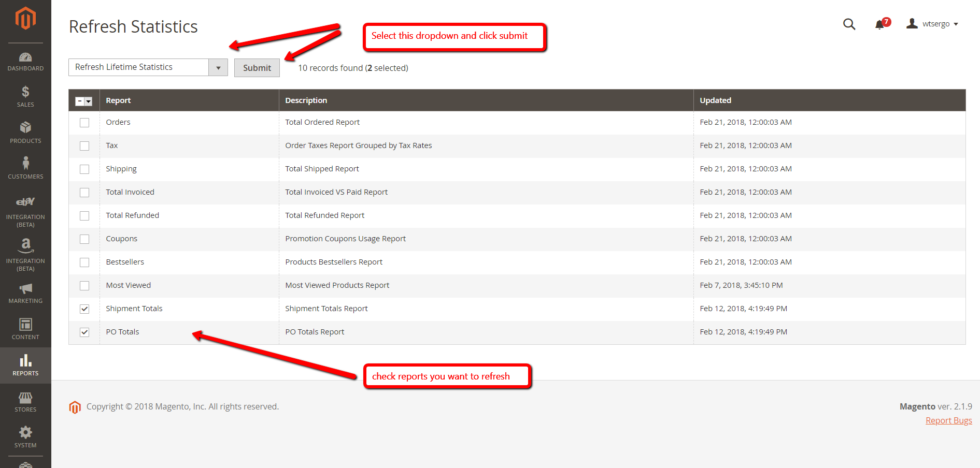Click the Magento logo in footer
This screenshot has height=468, width=980.
(x=75, y=407)
